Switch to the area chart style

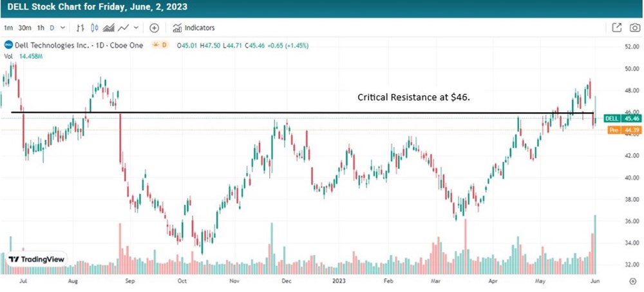[x=108, y=28]
